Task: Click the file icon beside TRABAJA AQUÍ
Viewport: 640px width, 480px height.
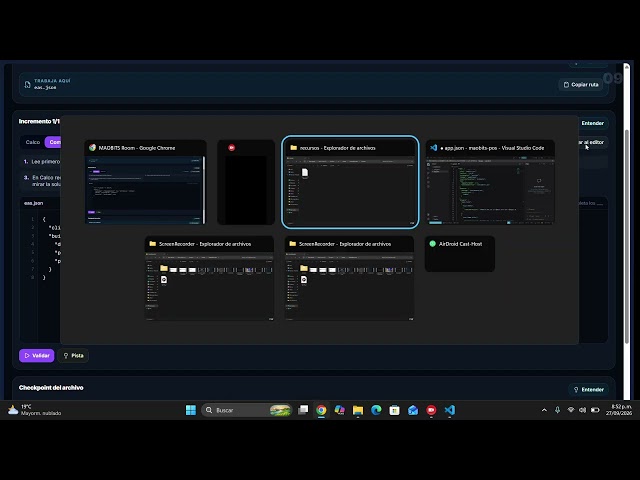Action: pyautogui.click(x=27, y=84)
